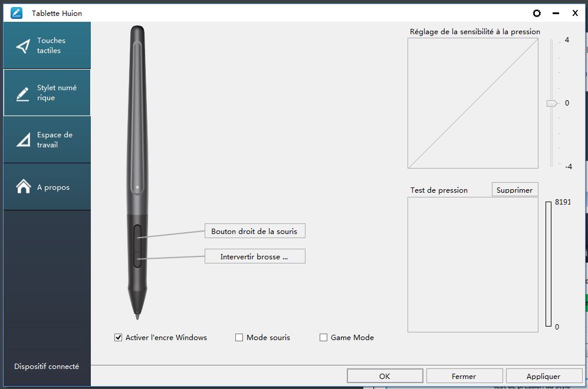This screenshot has height=389, width=588.
Task: Disable Activer l'encre Windows checkbox
Action: tap(119, 338)
